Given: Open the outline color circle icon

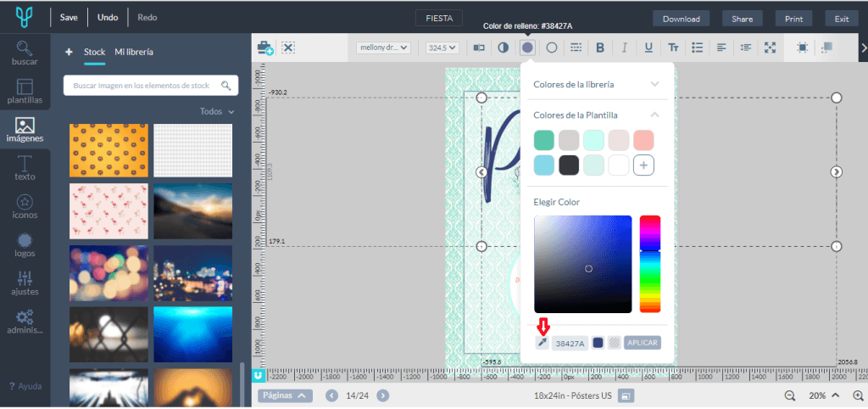Looking at the screenshot, I should (552, 48).
